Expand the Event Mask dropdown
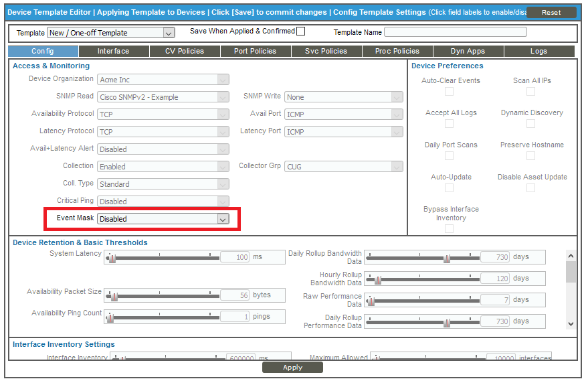The width and height of the screenshot is (588, 383). [163, 219]
